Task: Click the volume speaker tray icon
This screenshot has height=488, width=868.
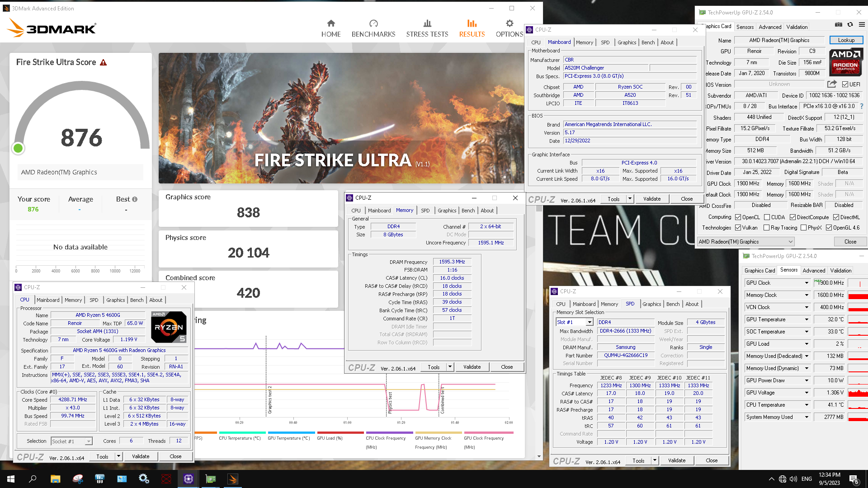Action: point(793,479)
